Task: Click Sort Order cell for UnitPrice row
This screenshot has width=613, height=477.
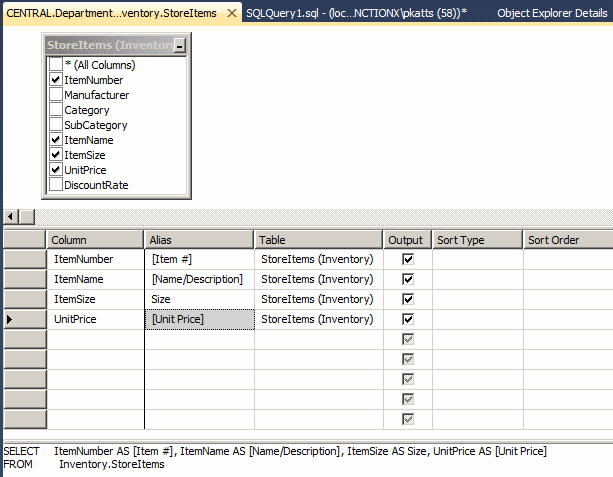Action: pyautogui.click(x=568, y=319)
